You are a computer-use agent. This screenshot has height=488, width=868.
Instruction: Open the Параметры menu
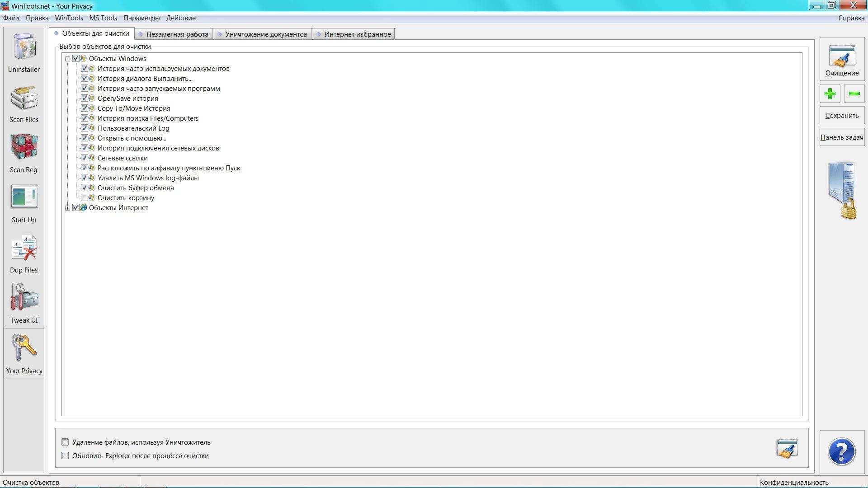pos(142,18)
